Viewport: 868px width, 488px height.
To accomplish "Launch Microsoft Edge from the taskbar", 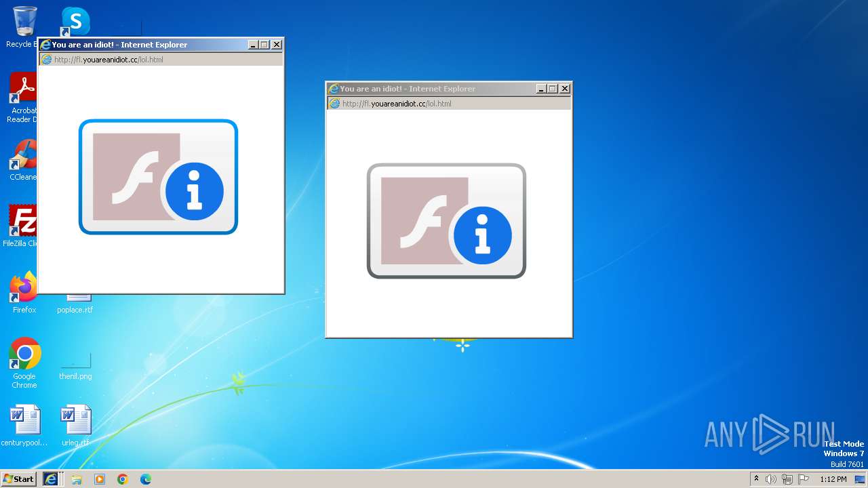I will pos(146,479).
